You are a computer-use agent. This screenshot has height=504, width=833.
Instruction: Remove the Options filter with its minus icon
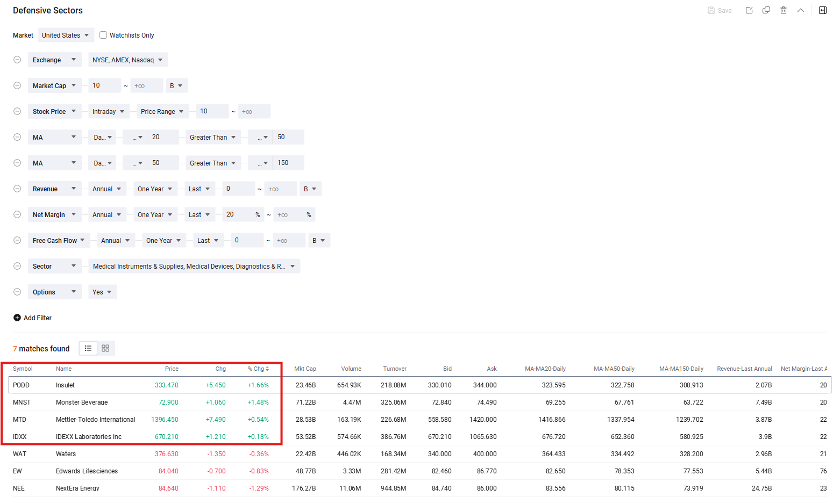(x=17, y=292)
